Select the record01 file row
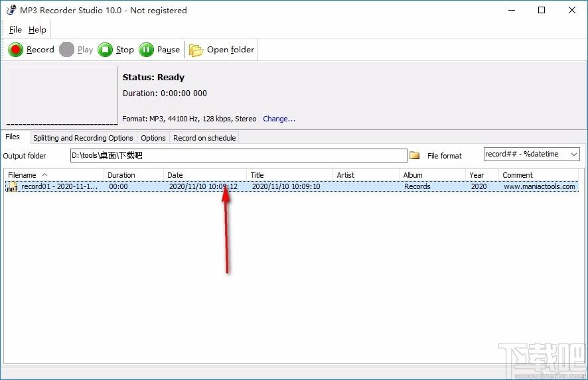 coord(291,186)
